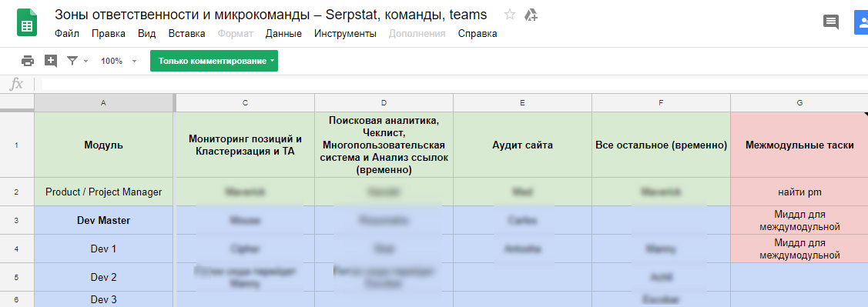Open the Только комментирование mode dropdown
The image size is (868, 307).
pyautogui.click(x=213, y=61)
